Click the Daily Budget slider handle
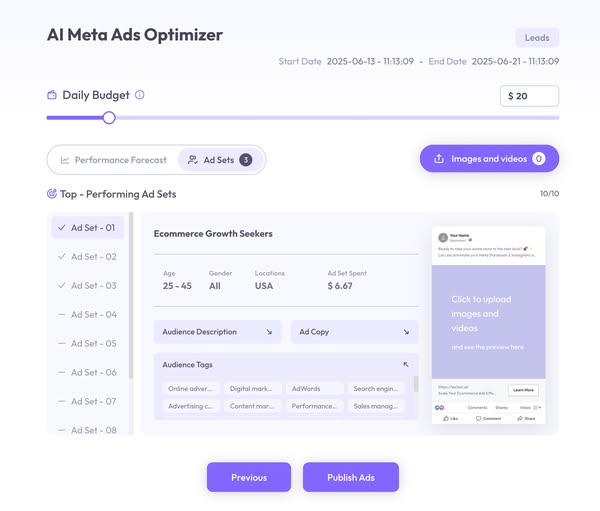600x511 pixels. point(109,118)
